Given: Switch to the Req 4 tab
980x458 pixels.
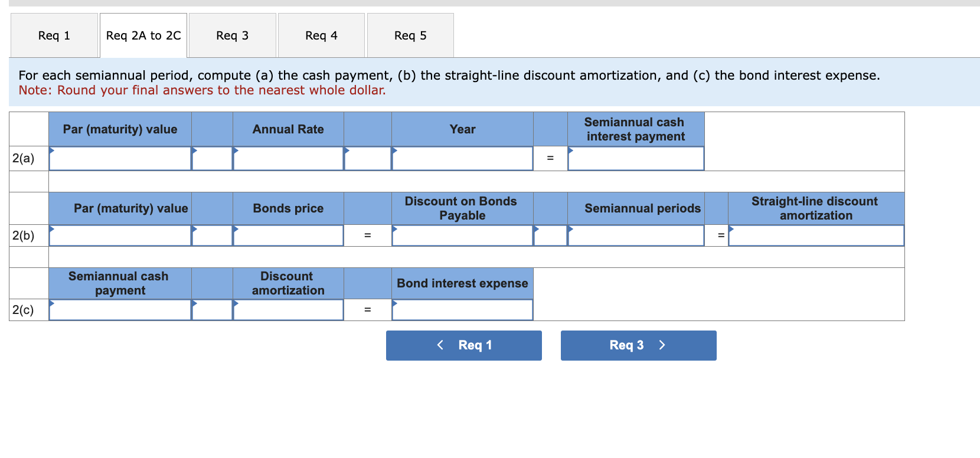Looking at the screenshot, I should pyautogui.click(x=321, y=35).
